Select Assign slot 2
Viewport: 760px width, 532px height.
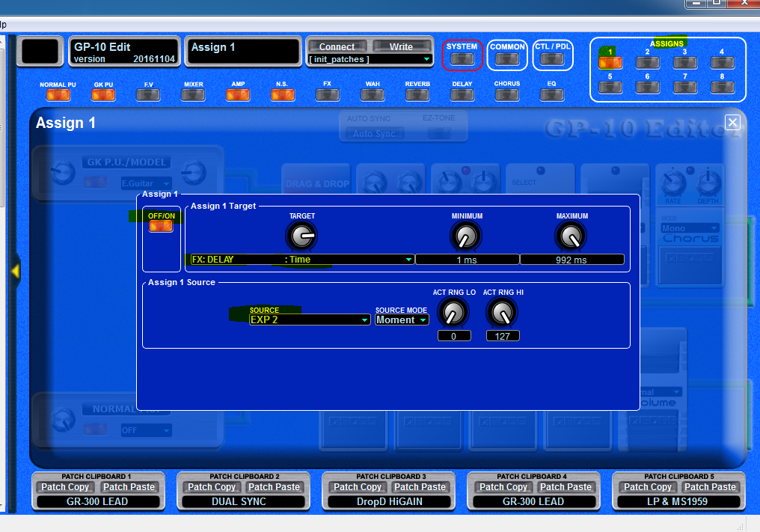pos(648,63)
